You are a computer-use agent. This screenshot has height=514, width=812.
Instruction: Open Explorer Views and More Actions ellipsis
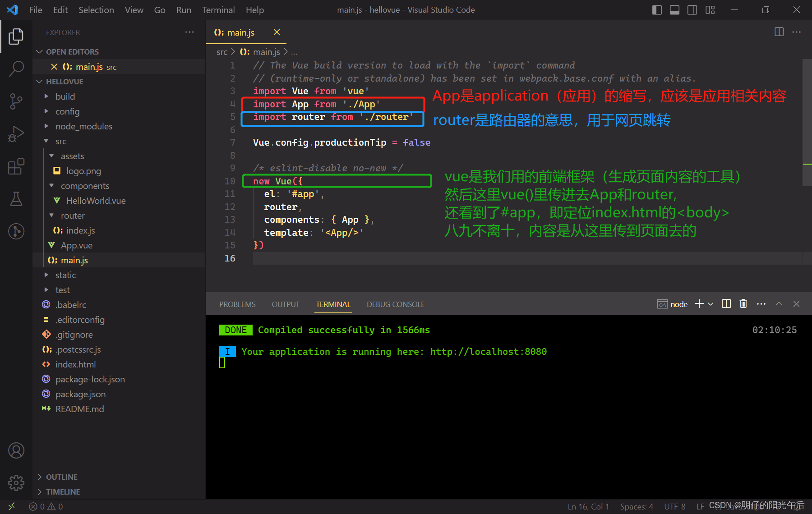point(189,32)
